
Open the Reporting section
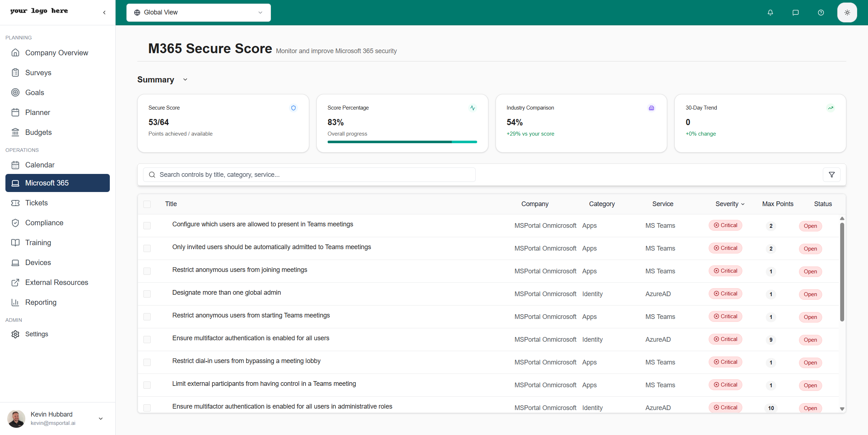pos(41,302)
